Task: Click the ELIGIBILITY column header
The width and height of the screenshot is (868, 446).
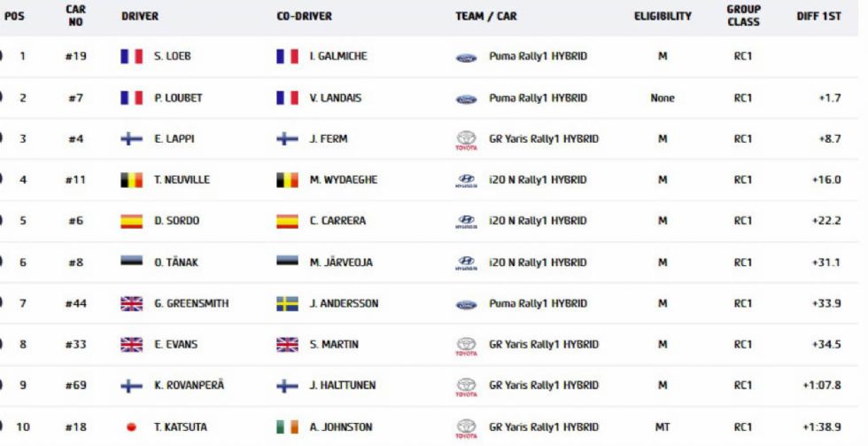Action: point(663,16)
